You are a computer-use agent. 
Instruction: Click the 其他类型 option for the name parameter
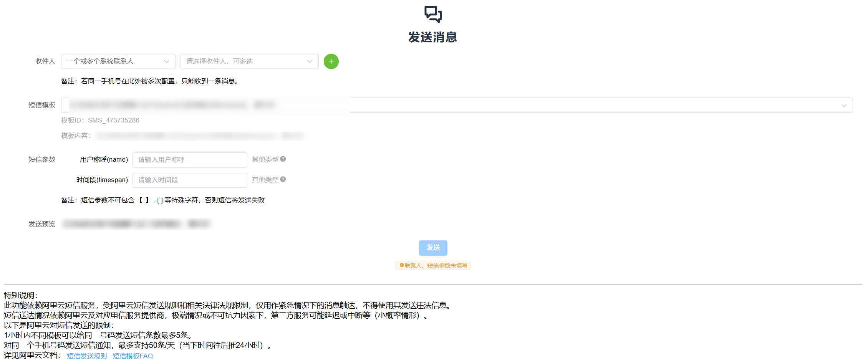[265, 159]
